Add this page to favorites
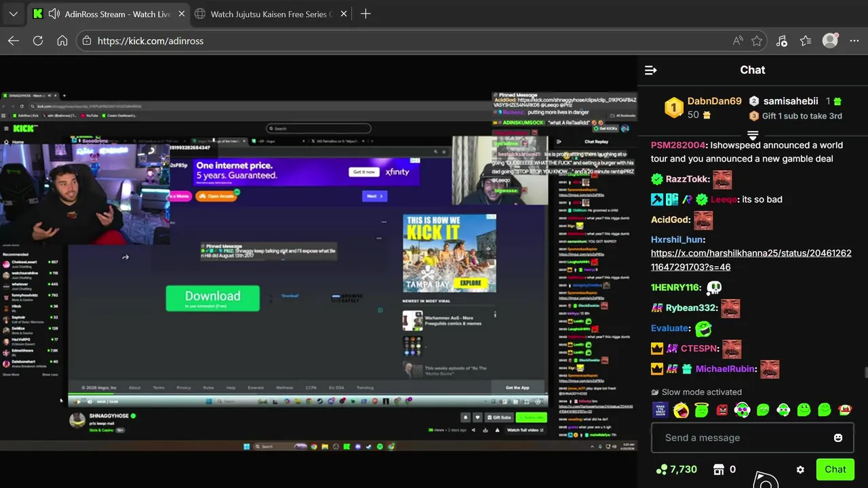This screenshot has width=868, height=488. pos(757,41)
